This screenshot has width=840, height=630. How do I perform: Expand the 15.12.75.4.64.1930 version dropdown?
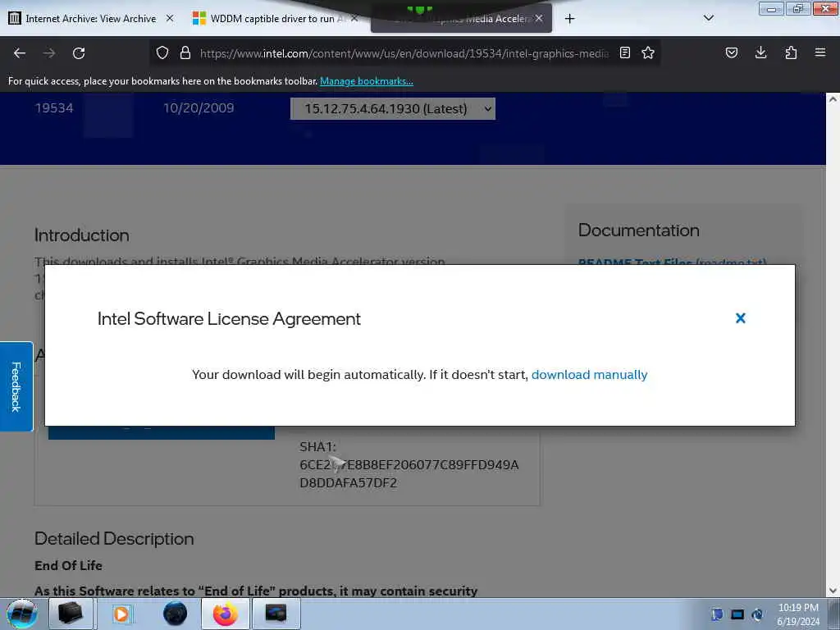393,109
